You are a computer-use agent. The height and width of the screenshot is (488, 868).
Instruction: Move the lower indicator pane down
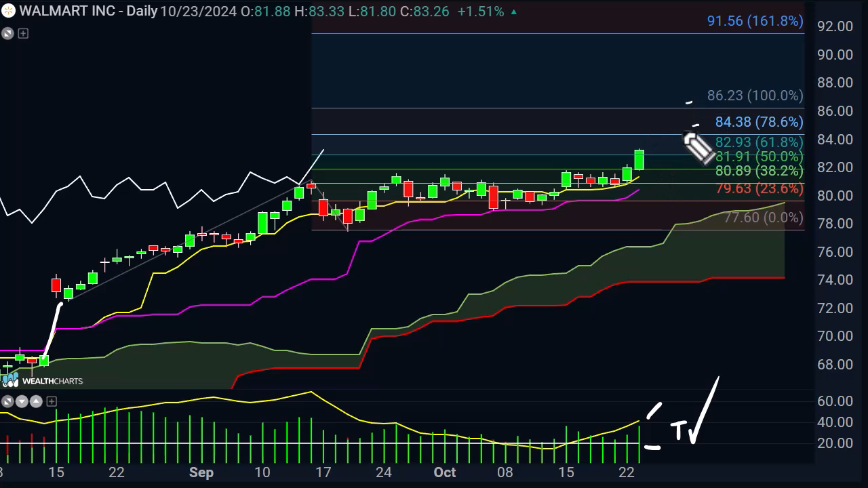coord(21,401)
